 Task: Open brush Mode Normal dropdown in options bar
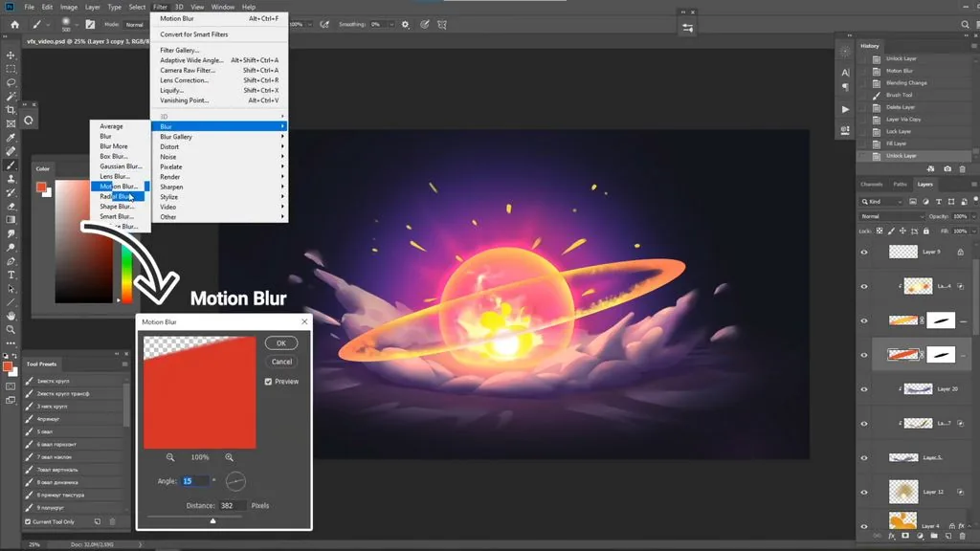[136, 24]
